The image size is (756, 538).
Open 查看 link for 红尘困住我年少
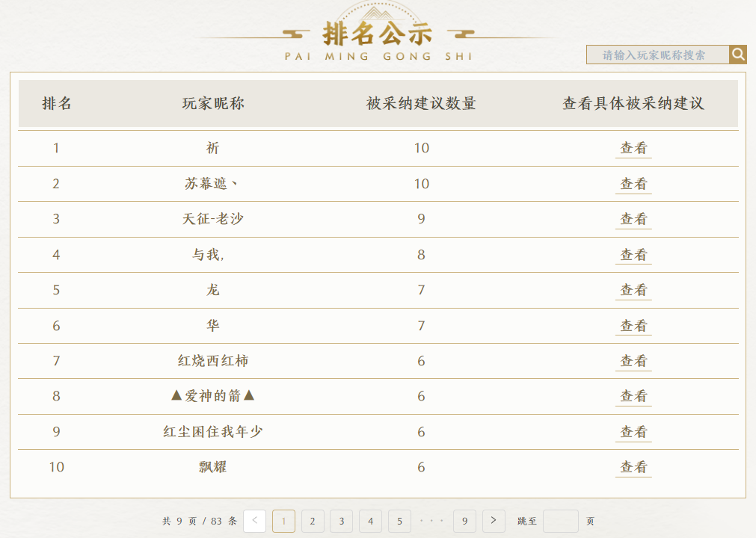[633, 432]
